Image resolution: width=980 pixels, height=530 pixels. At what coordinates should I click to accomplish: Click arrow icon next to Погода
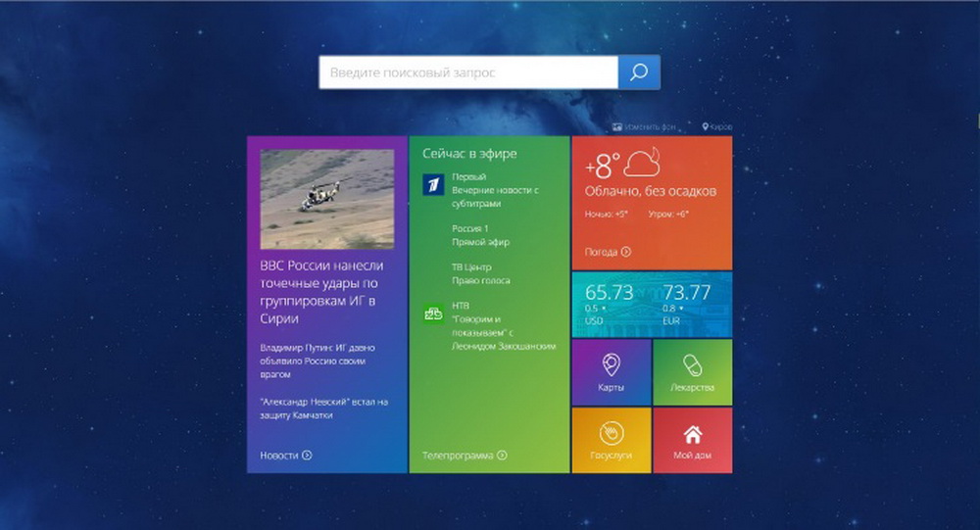point(625,252)
